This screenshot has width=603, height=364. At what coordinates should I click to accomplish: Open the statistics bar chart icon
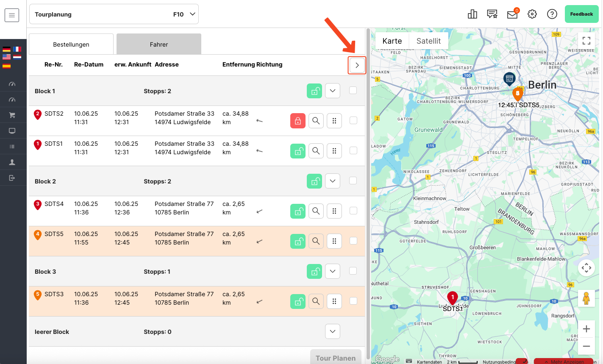(472, 14)
